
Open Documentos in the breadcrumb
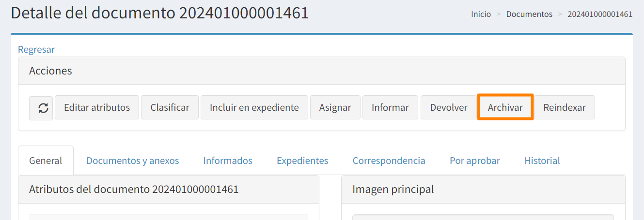(x=529, y=14)
